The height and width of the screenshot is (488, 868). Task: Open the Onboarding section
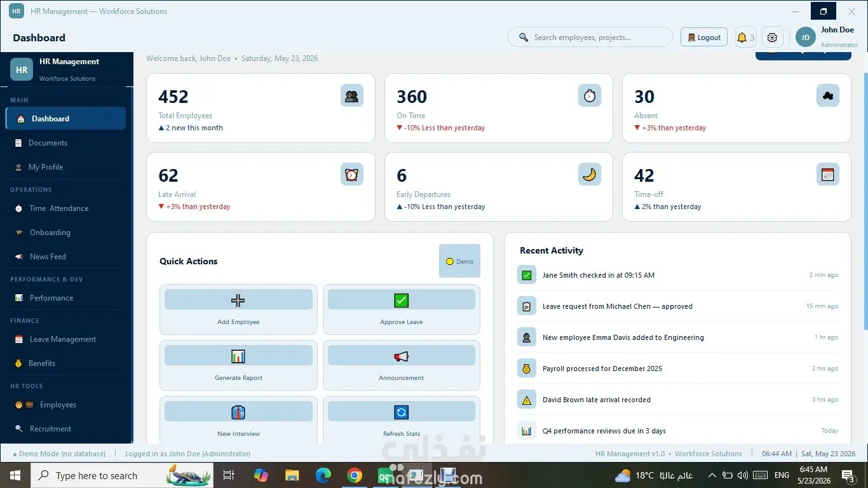65,233
